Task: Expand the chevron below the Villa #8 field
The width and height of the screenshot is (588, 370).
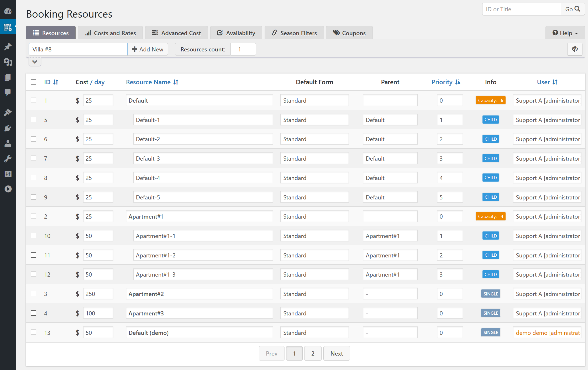Action: click(x=35, y=61)
